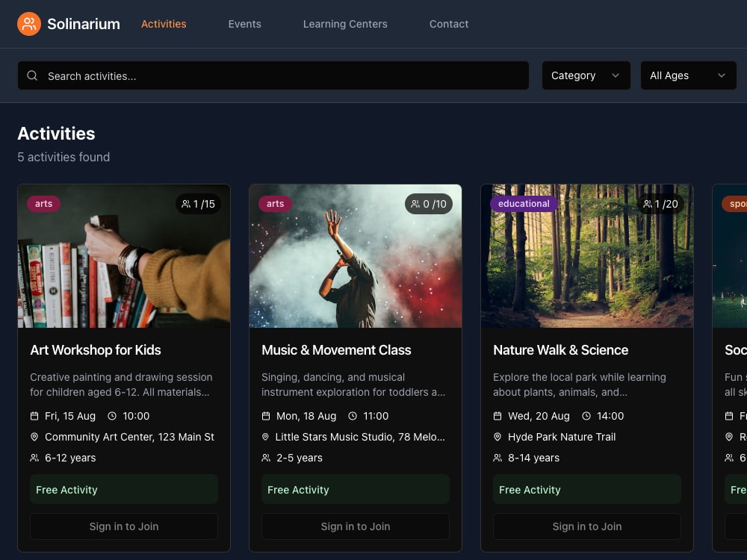The image size is (747, 560).
Task: Click the Solinarium orange logo icon
Action: pos(29,24)
